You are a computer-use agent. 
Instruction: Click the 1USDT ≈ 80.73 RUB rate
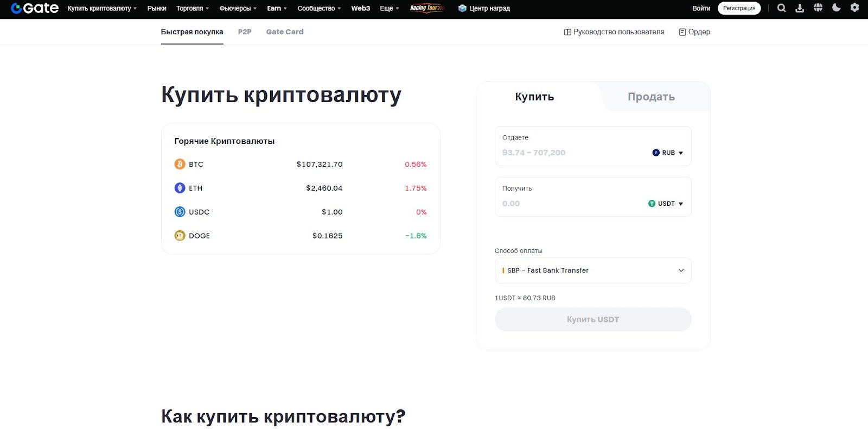pyautogui.click(x=525, y=298)
